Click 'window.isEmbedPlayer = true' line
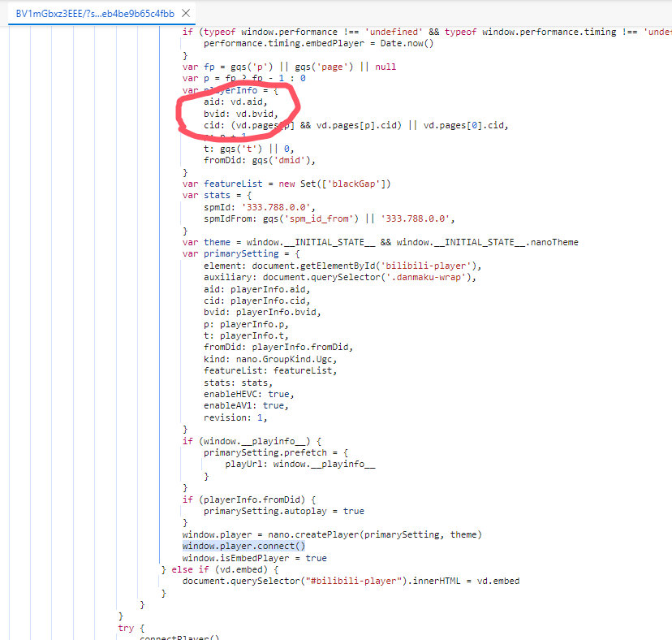 254,558
